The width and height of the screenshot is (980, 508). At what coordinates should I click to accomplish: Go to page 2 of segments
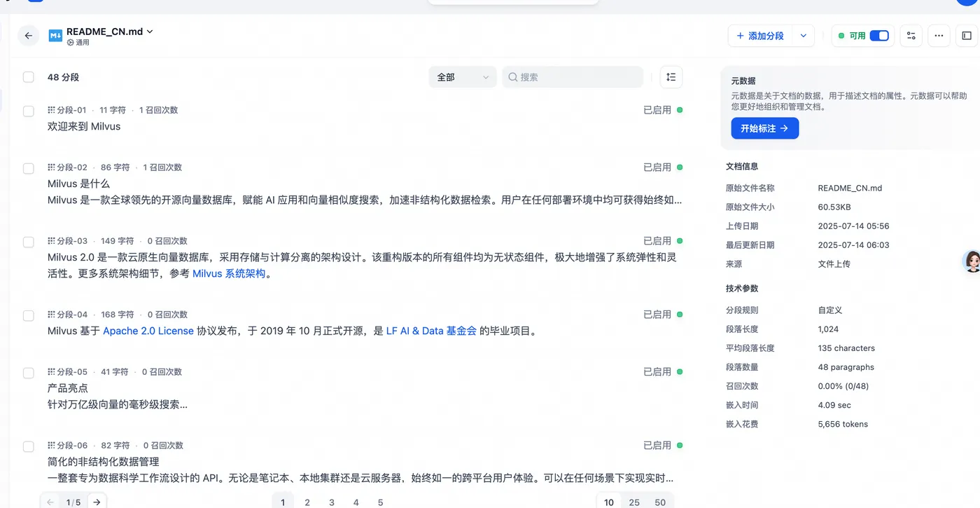[x=307, y=502]
